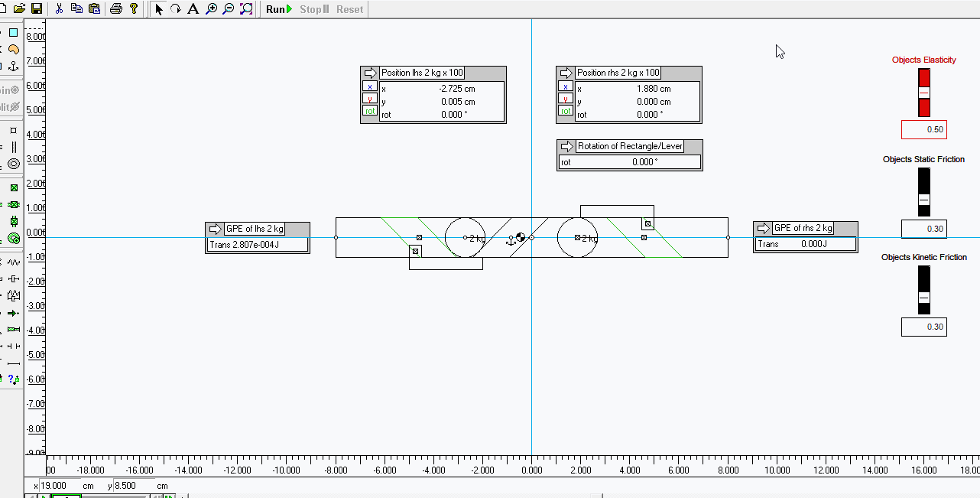Toggle x channel in Position lhs meter
Viewport: 980px width, 498px height.
pos(370,86)
